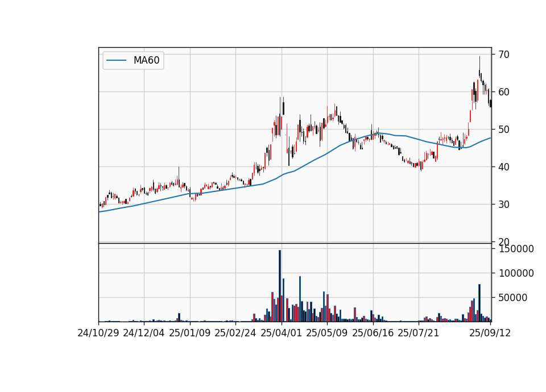The image size is (546, 392).
Task: Select the 25/09/12 date axis label
Action: click(490, 333)
